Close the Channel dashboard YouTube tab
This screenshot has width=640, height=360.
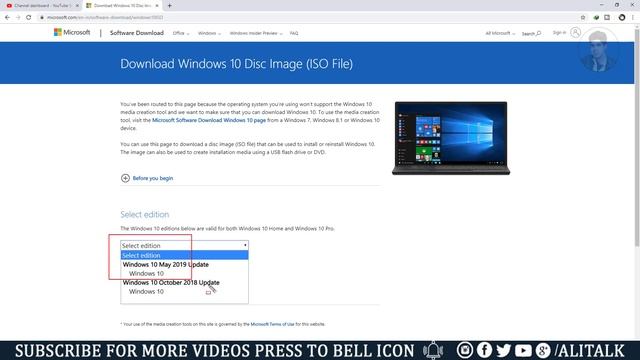click(77, 6)
